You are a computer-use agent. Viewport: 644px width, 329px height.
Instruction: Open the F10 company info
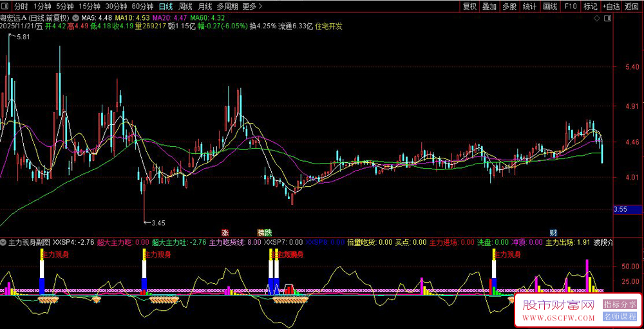[570, 6]
